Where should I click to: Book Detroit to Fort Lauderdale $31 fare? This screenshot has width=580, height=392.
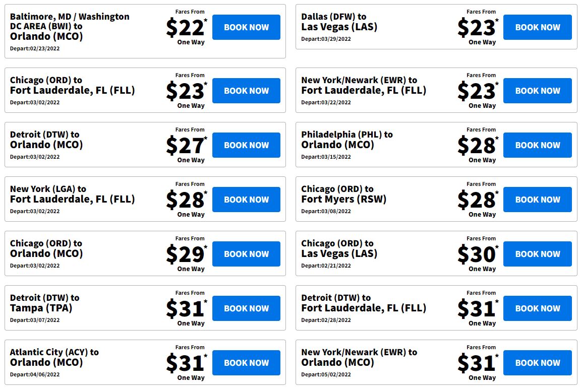(538, 308)
